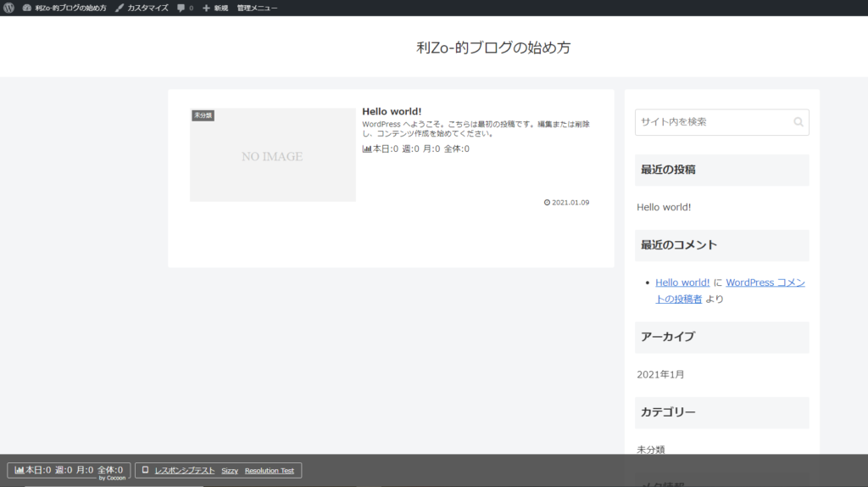Open the Sizzy link in footer bar

(x=230, y=470)
